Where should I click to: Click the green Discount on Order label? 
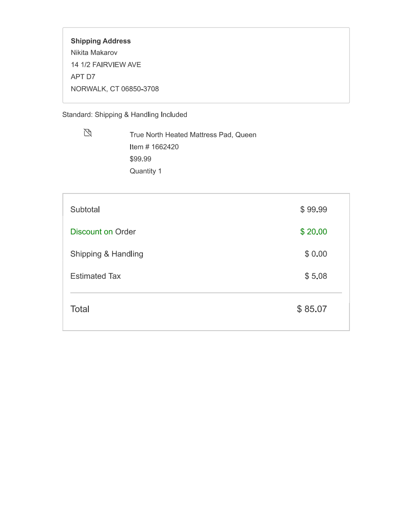pyautogui.click(x=103, y=232)
